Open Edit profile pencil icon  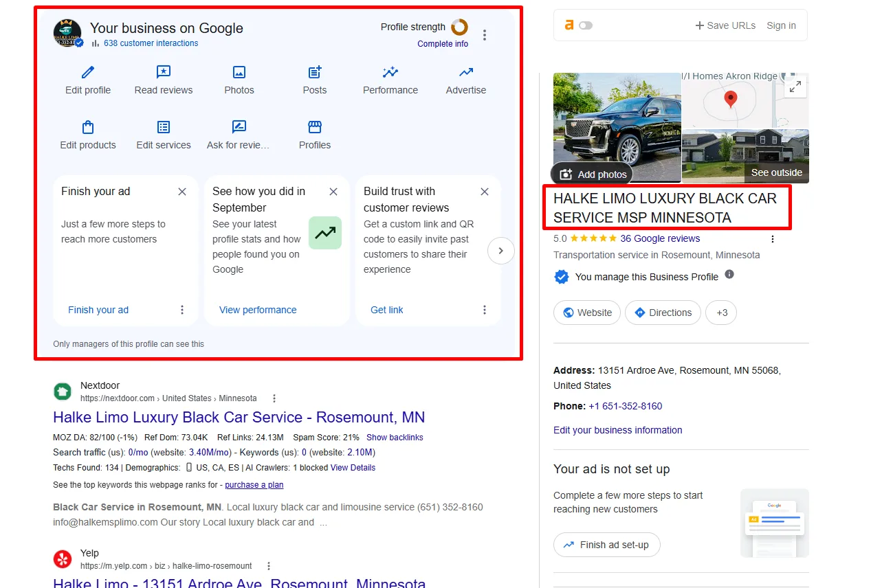pos(88,72)
